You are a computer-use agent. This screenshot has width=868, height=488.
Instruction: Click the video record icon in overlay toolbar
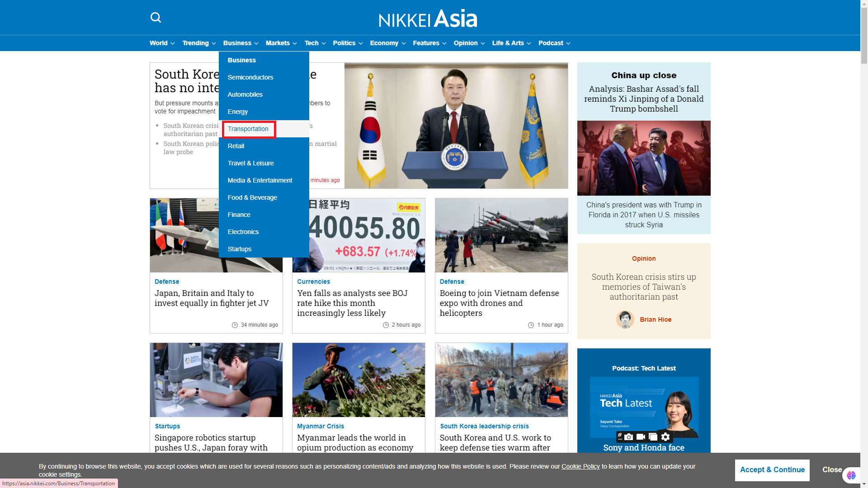pos(641,437)
